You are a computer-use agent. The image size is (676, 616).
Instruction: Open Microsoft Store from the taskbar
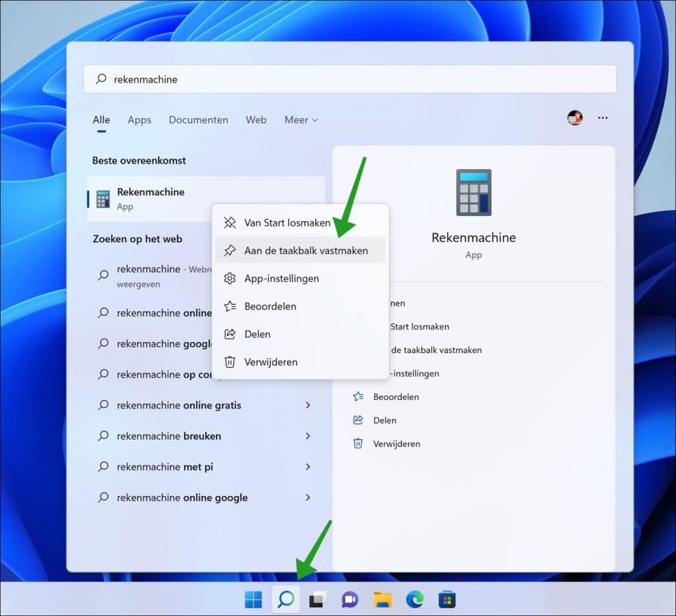coord(447,599)
